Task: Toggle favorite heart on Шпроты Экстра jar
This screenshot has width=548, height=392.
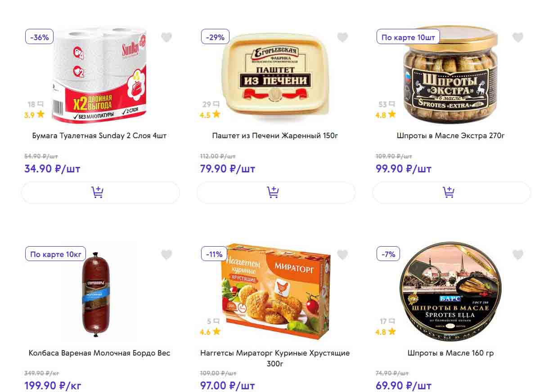Action: coord(518,37)
